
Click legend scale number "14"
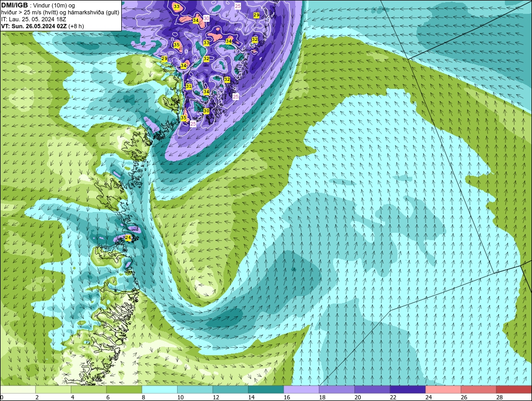pyautogui.click(x=252, y=397)
